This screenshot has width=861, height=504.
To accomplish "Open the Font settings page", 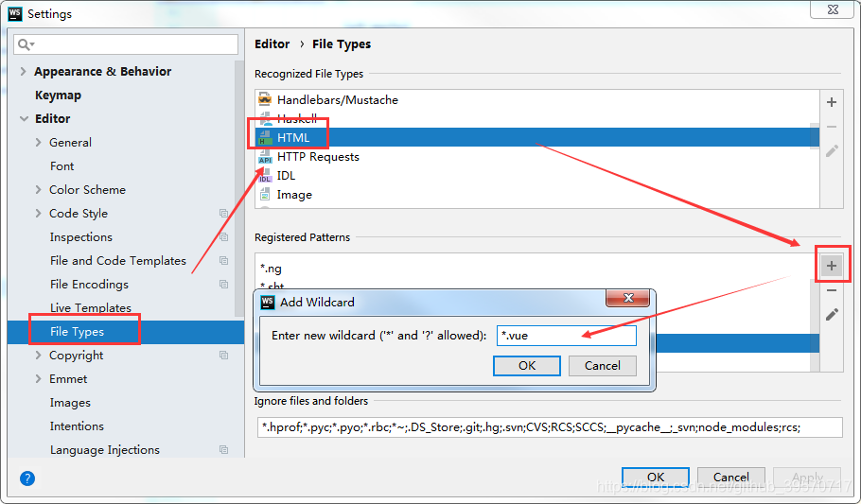I will [x=61, y=165].
